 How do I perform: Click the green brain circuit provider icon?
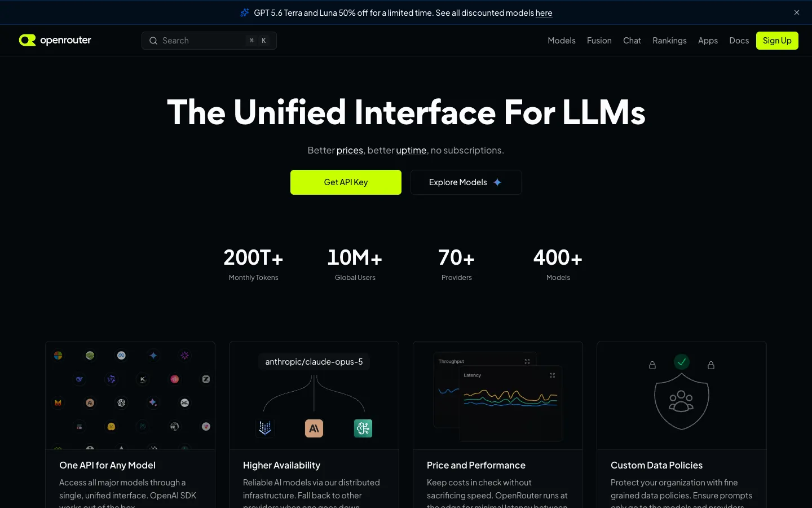click(x=363, y=428)
